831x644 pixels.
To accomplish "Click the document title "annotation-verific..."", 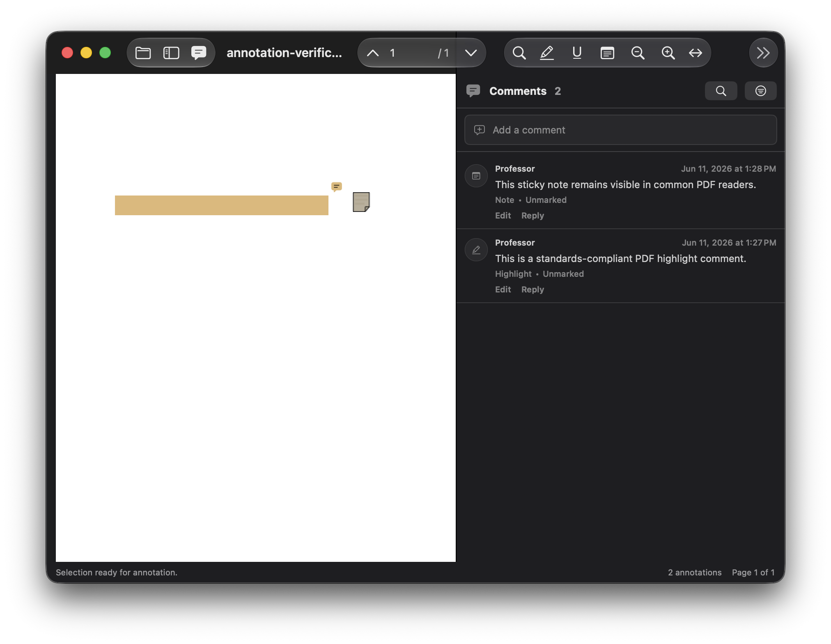I will [284, 53].
